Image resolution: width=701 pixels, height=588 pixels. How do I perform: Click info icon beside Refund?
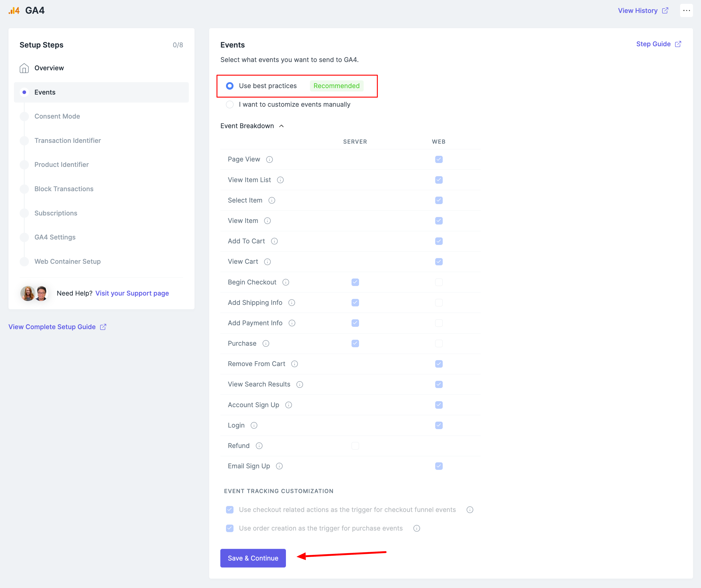259,446
